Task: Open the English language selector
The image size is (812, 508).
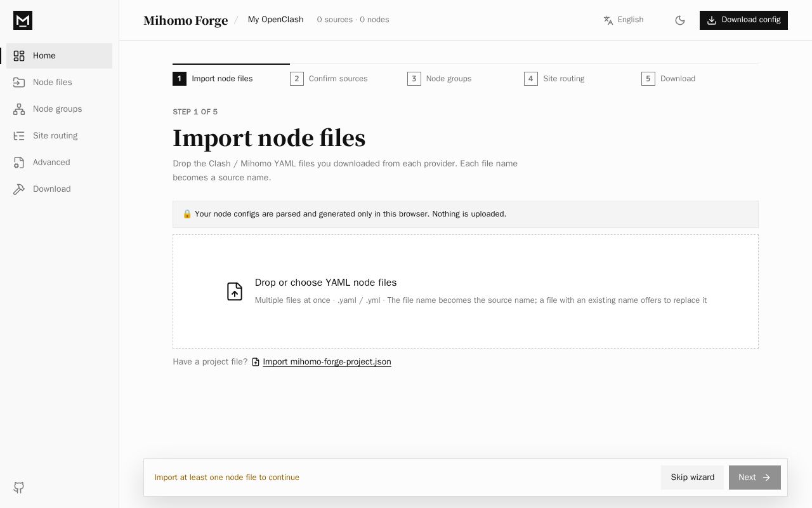Action: (624, 20)
